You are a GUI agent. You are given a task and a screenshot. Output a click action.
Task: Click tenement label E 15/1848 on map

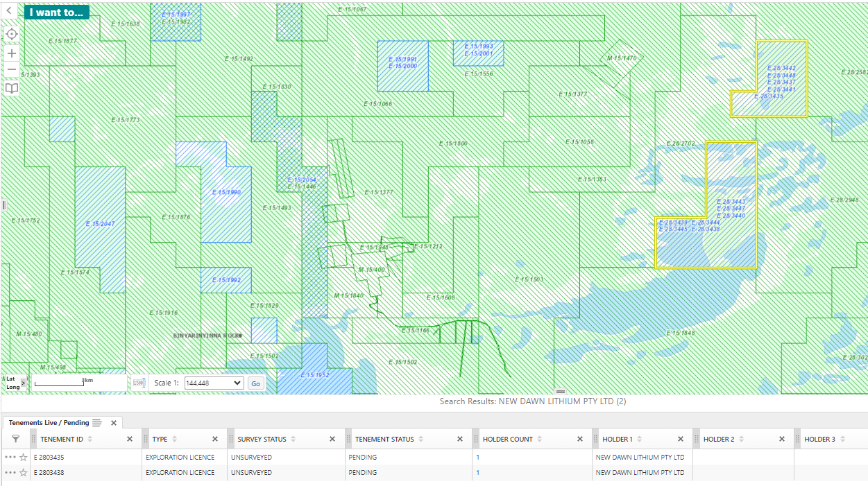[x=680, y=333]
